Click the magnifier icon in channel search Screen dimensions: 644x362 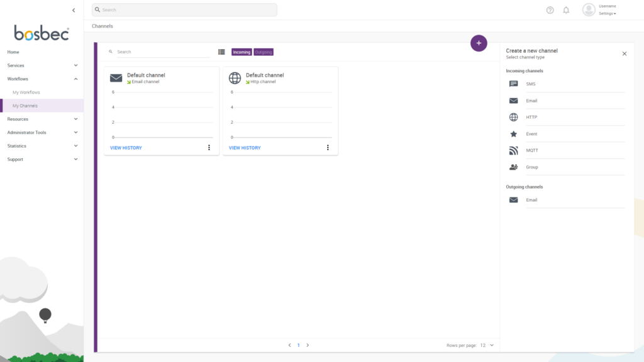(111, 52)
